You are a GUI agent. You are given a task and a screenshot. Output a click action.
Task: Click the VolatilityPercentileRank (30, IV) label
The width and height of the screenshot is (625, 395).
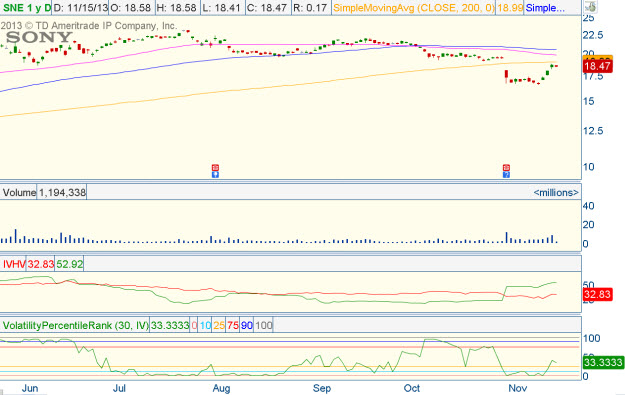[75, 326]
